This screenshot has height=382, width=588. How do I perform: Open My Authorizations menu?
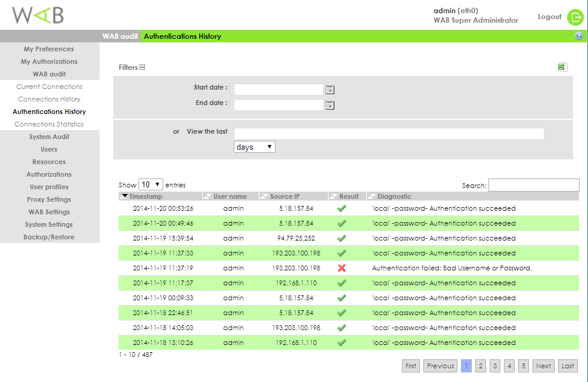coord(49,61)
